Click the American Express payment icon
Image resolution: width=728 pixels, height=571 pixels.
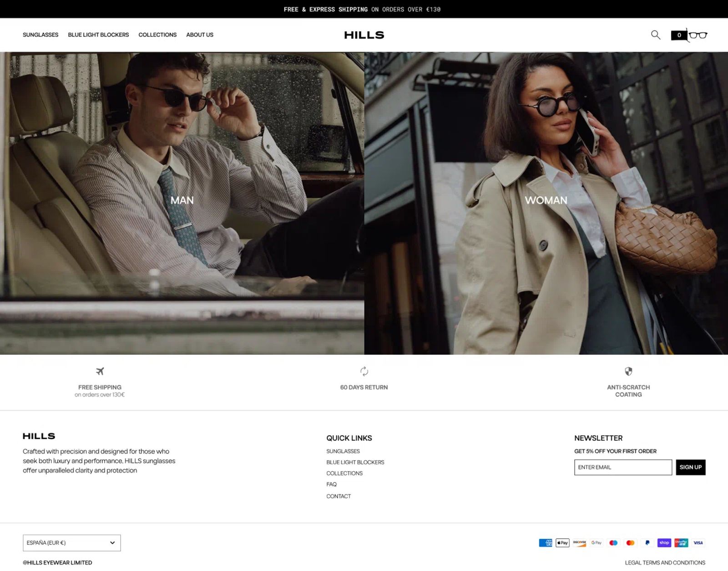point(546,543)
